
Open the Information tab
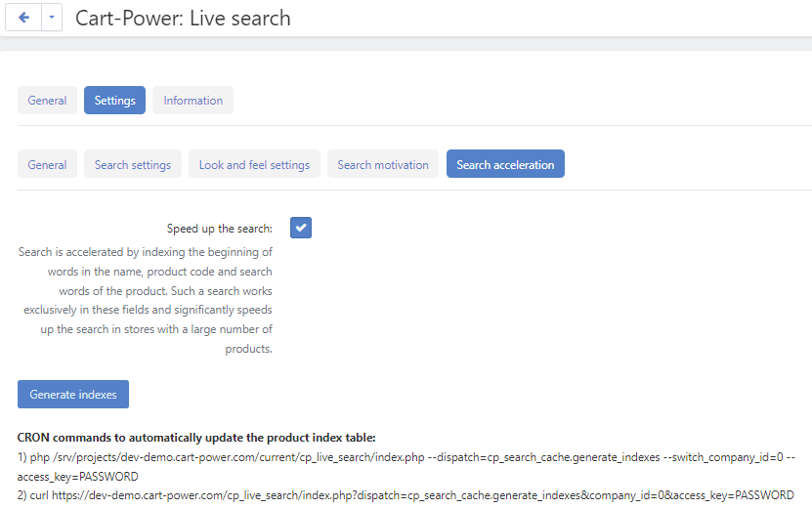[x=192, y=101]
